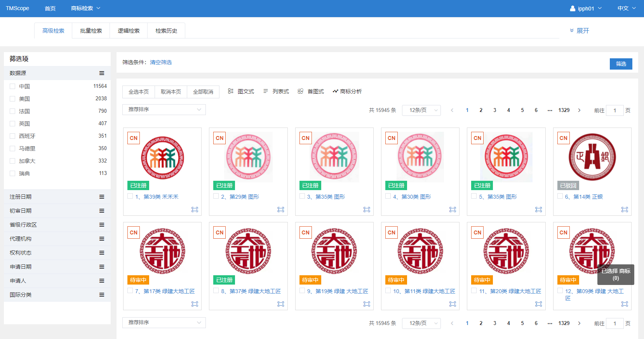Screen dimensions: 644x339
Task: Check the 英国 data source checkbox
Action: 12,124
